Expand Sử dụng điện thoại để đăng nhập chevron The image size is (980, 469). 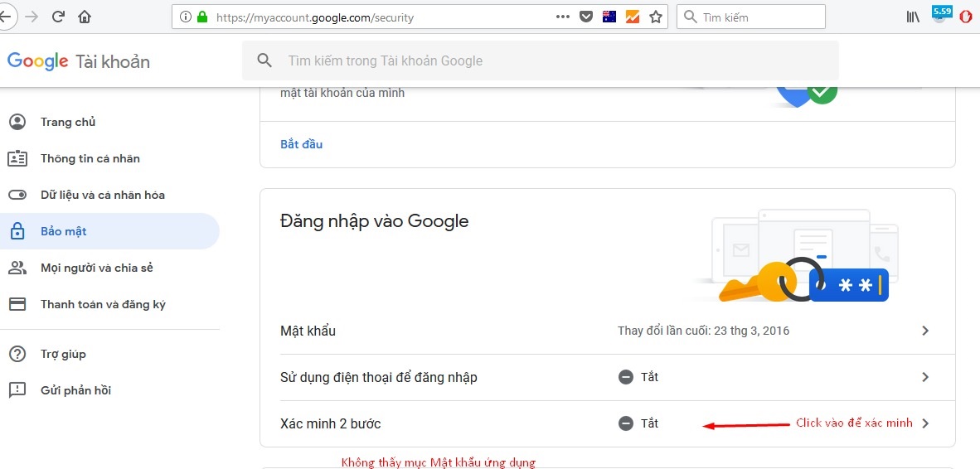click(925, 377)
